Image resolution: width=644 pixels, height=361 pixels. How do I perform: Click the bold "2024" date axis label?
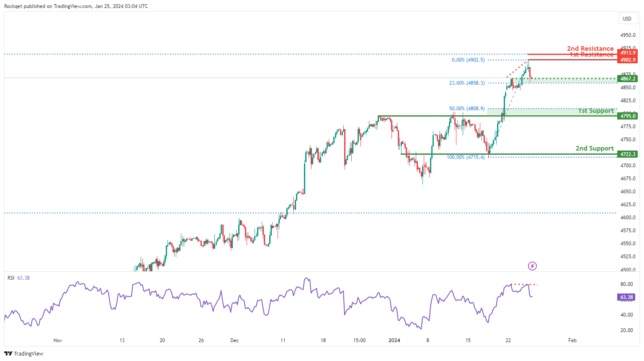394,340
